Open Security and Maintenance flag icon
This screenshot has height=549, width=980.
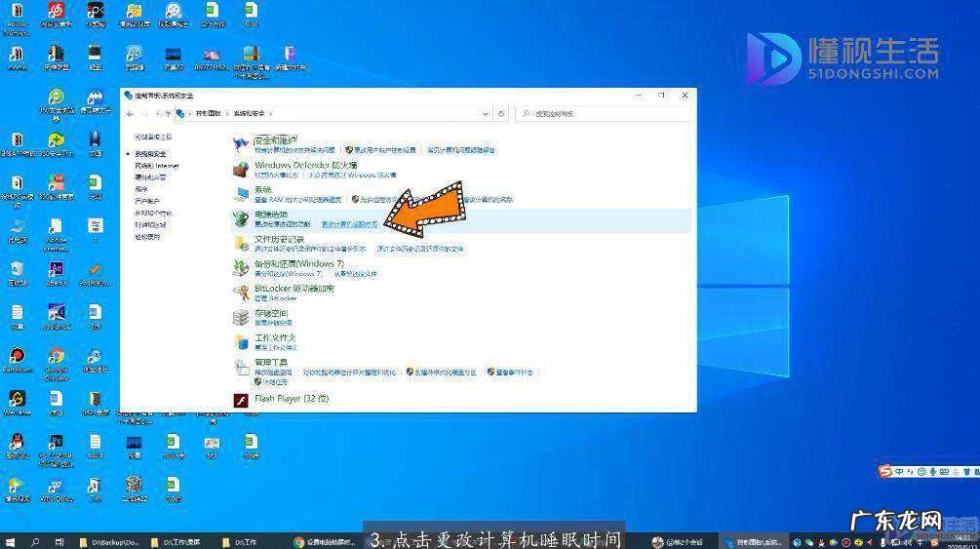241,145
